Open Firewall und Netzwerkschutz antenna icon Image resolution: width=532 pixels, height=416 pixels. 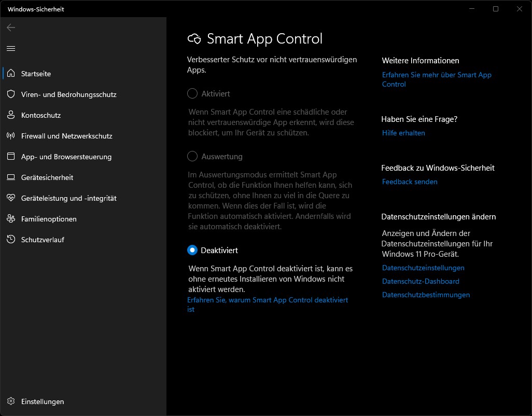[11, 136]
